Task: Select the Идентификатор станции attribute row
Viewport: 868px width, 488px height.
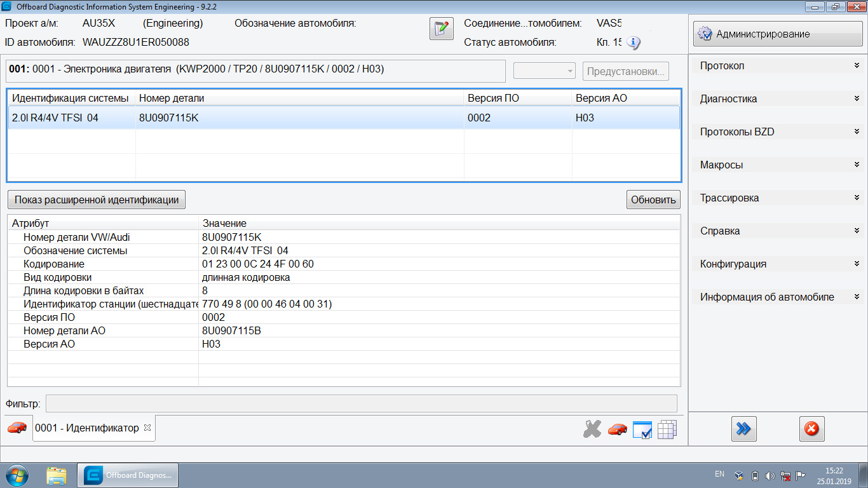Action: (x=344, y=304)
